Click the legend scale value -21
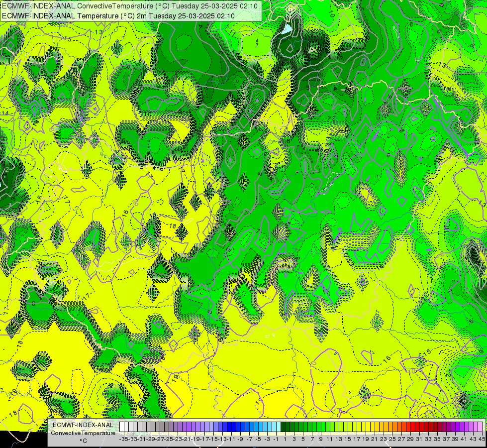 [x=186, y=439]
